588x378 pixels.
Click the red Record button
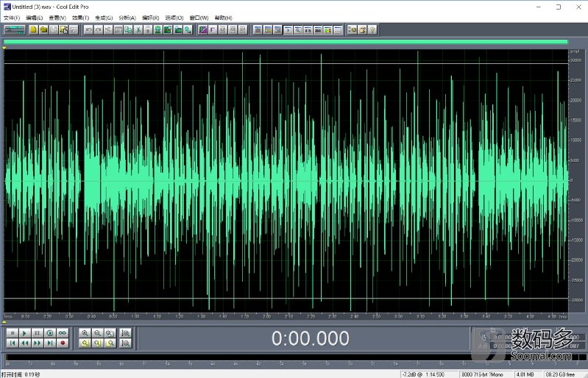pyautogui.click(x=63, y=343)
